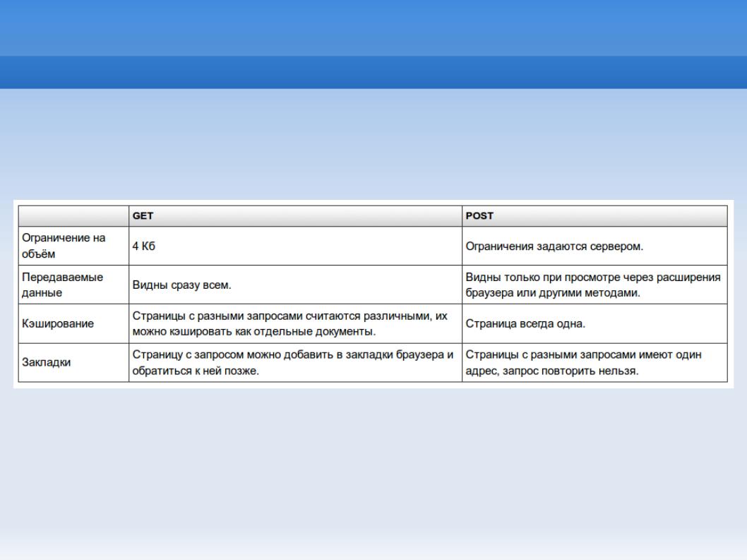The image size is (747, 560).
Task: Click the GET column header
Action: point(295,216)
